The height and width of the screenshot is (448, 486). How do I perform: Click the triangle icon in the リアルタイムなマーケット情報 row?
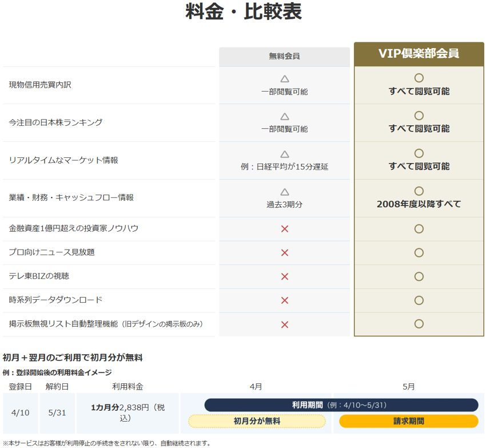285,154
